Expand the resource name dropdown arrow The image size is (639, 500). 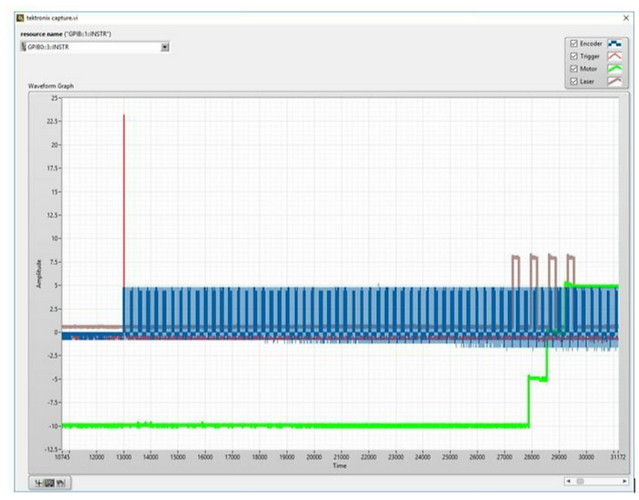click(165, 47)
